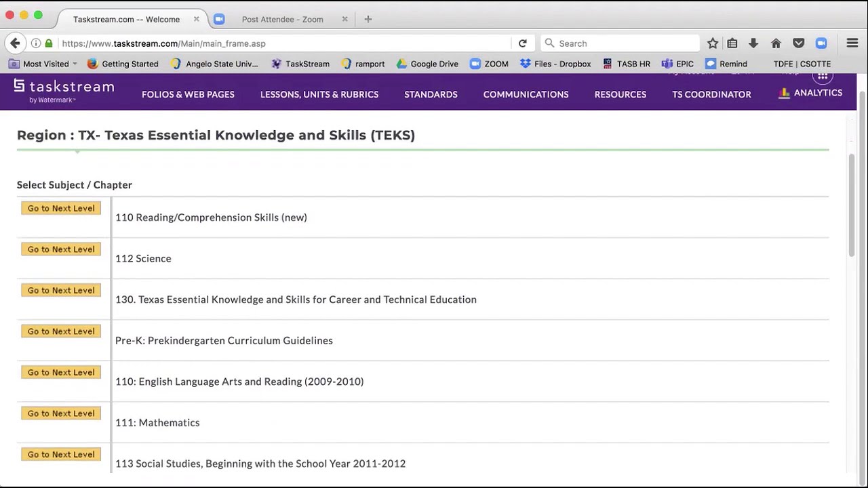Screen dimensions: 868x488
Task: Open a new browser tab
Action: point(368,19)
